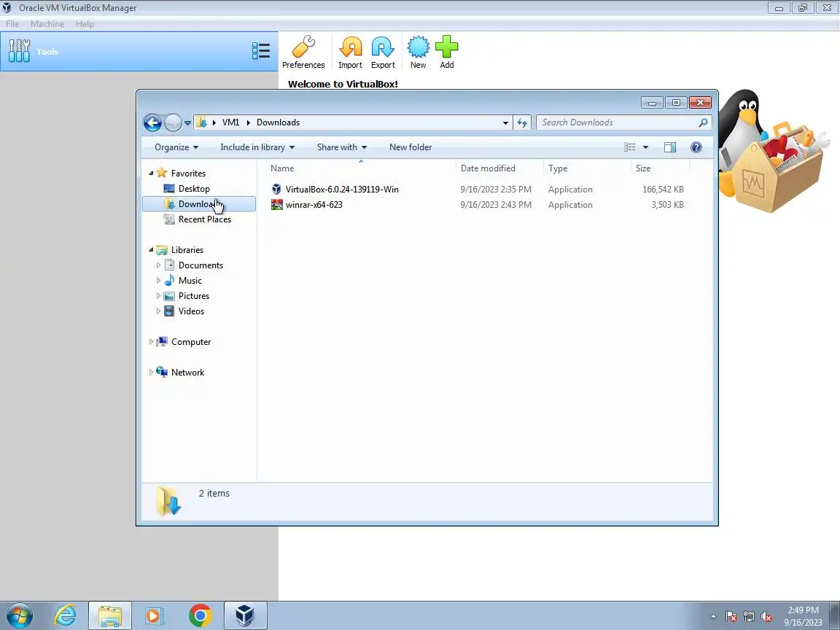Toggle the preview pane
The height and width of the screenshot is (630, 840).
(670, 147)
